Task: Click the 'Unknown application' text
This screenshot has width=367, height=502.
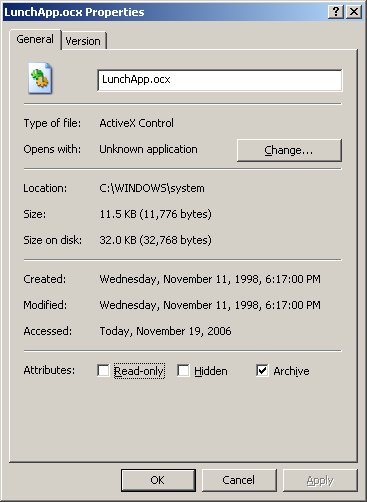Action: pyautogui.click(x=148, y=149)
